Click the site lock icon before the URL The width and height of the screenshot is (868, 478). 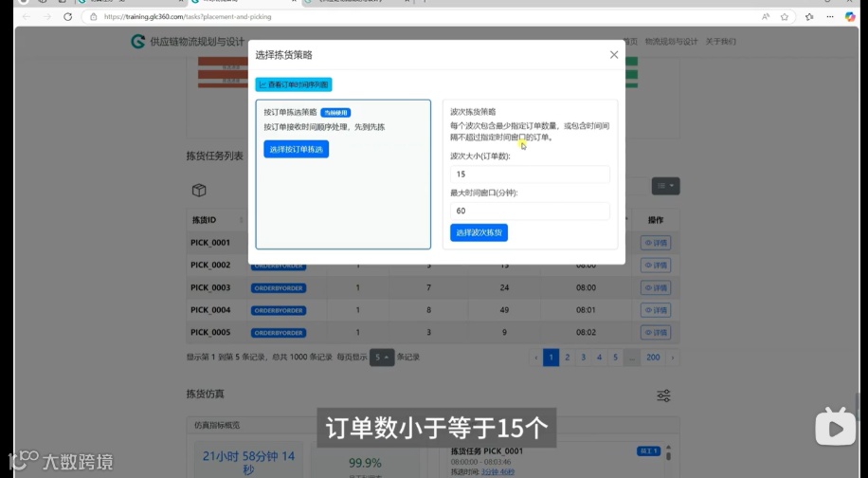[94, 17]
